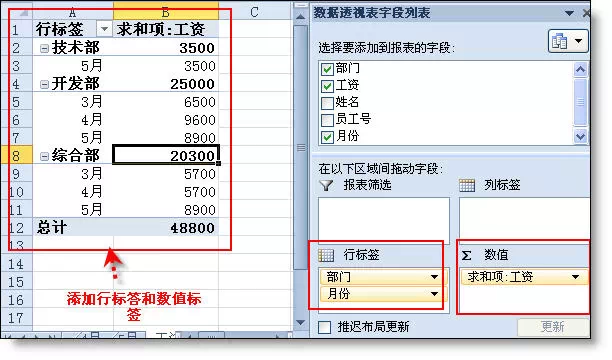This screenshot has width=612, height=360.
Task: Enable the 推迟布局更新 checkbox
Action: pos(324,327)
